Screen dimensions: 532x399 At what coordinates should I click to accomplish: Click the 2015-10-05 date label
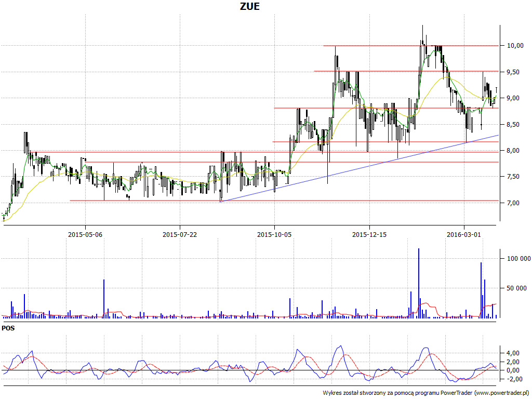pos(274,234)
